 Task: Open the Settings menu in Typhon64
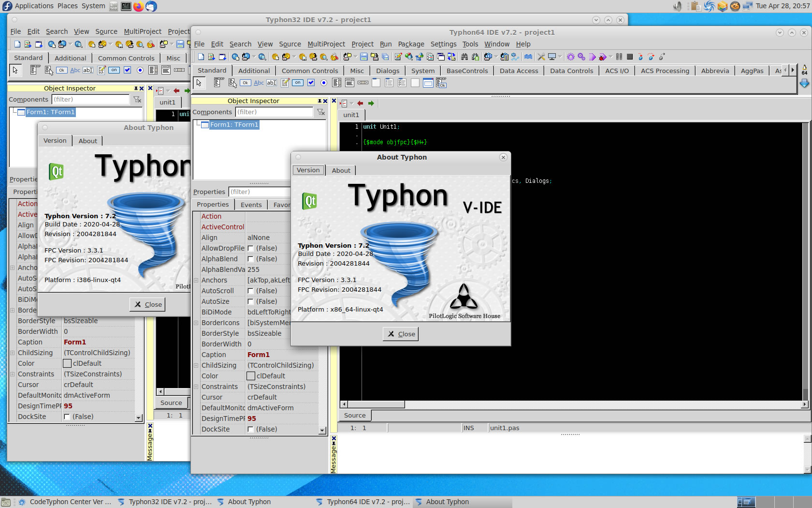point(443,44)
